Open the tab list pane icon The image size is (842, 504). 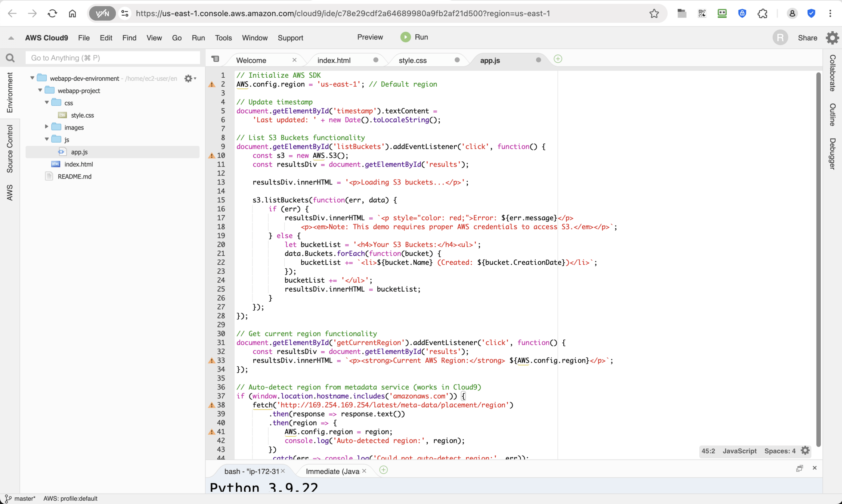click(215, 59)
